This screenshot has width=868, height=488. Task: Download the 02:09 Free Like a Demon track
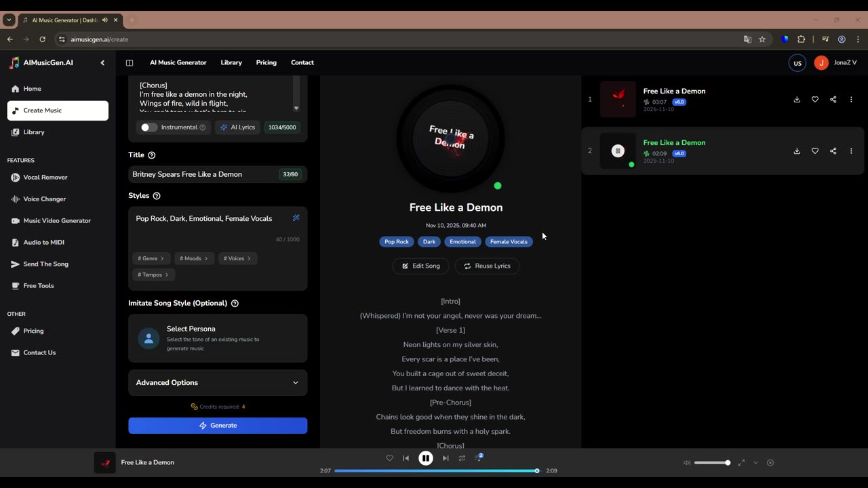(x=797, y=151)
